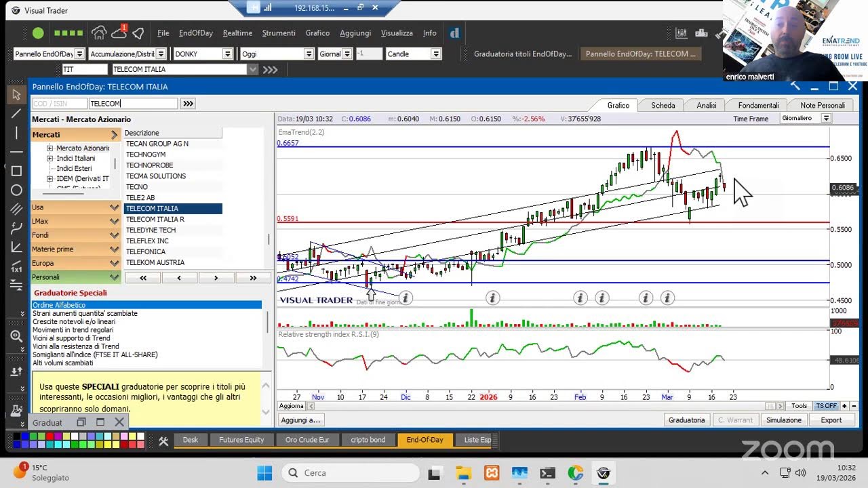Switch to the Fondamentali tab

click(758, 105)
